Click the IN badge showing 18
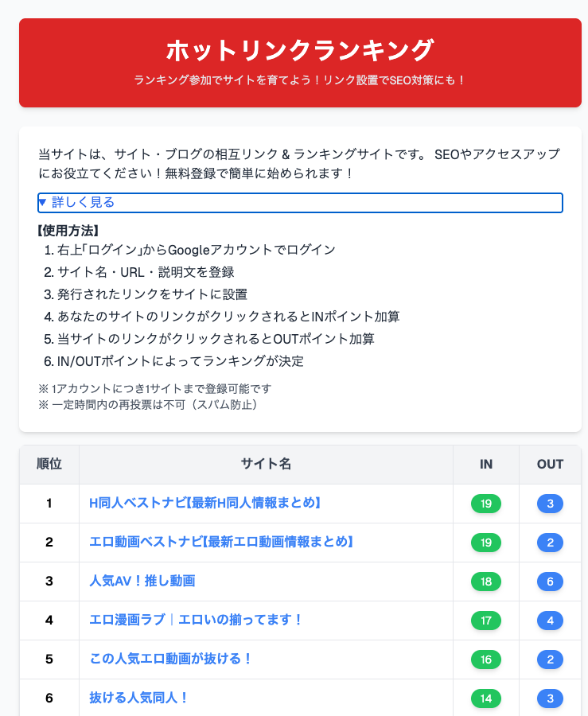The width and height of the screenshot is (588, 716). point(485,582)
